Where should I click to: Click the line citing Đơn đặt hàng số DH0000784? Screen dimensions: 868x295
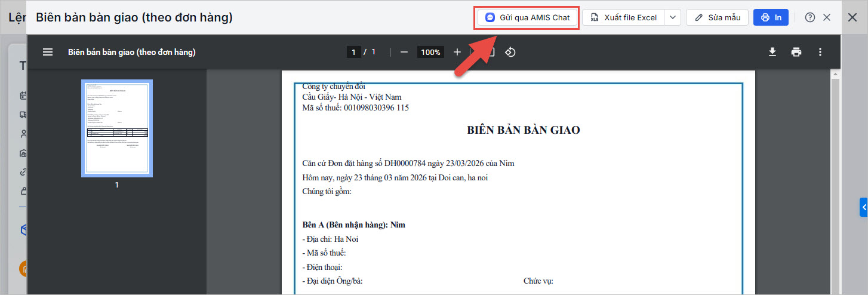pyautogui.click(x=408, y=163)
